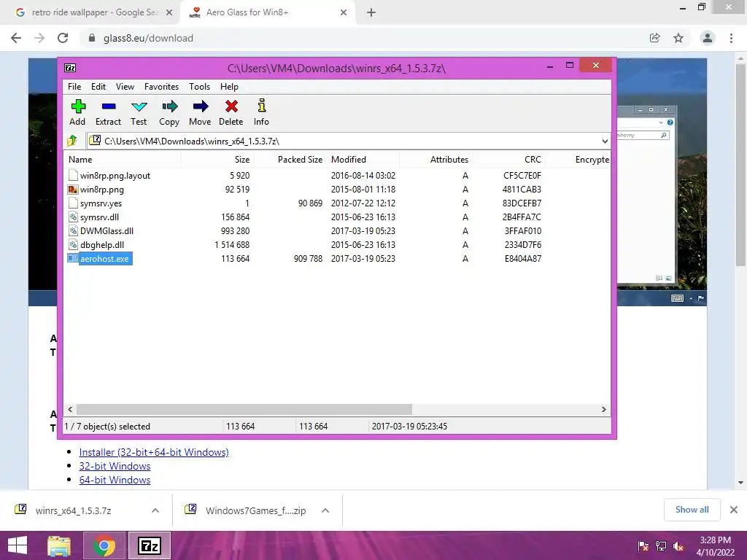The image size is (747, 560).
Task: Expand Windows7Games zip download options arrow
Action: 325,510
